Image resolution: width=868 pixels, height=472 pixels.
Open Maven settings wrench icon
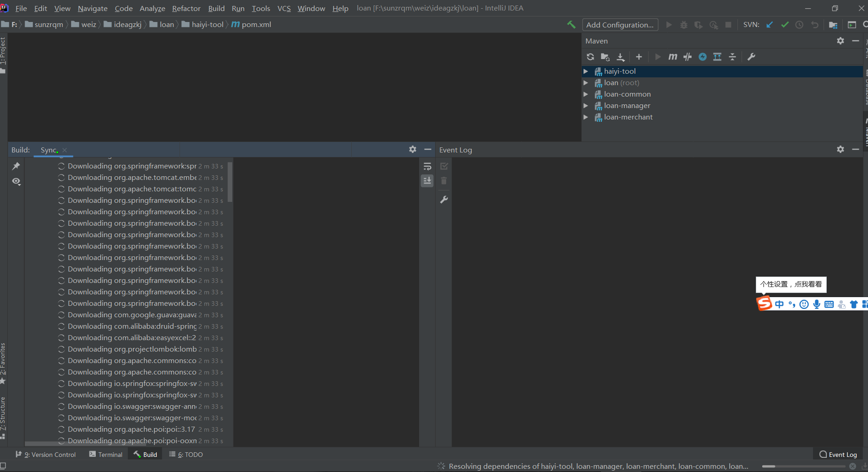[751, 57]
